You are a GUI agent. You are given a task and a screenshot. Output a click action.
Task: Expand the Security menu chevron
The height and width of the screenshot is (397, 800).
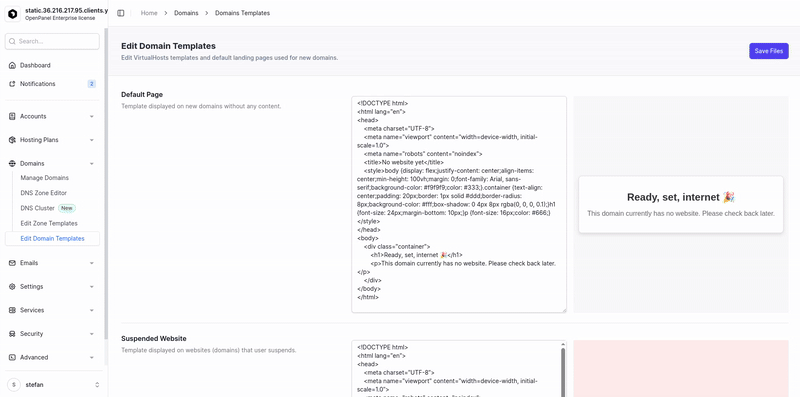[x=92, y=334]
